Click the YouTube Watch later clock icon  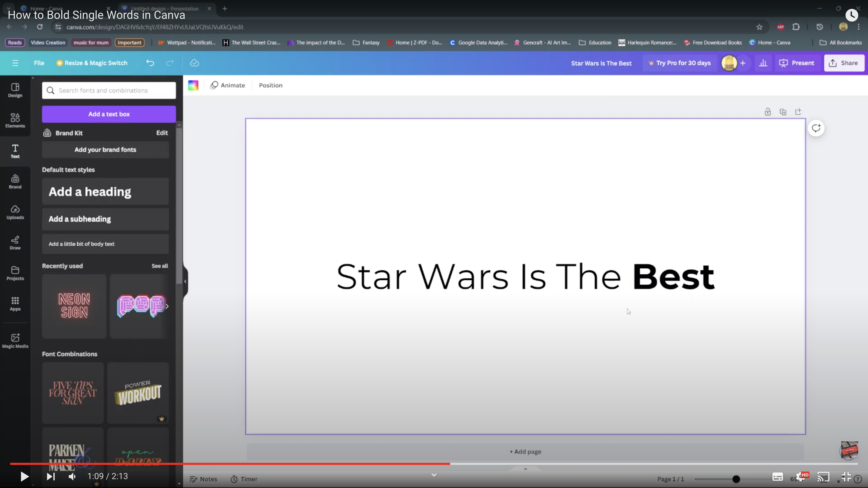tap(851, 15)
